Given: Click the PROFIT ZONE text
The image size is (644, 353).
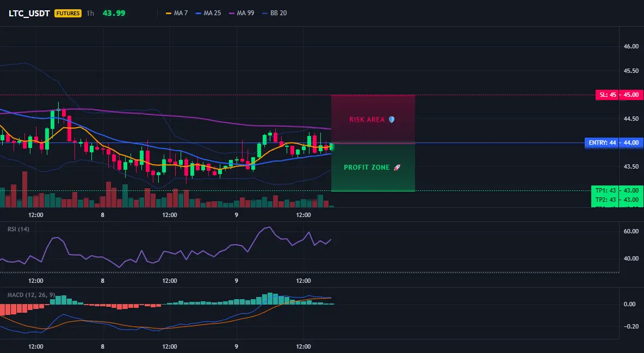Looking at the screenshot, I should pos(367,168).
